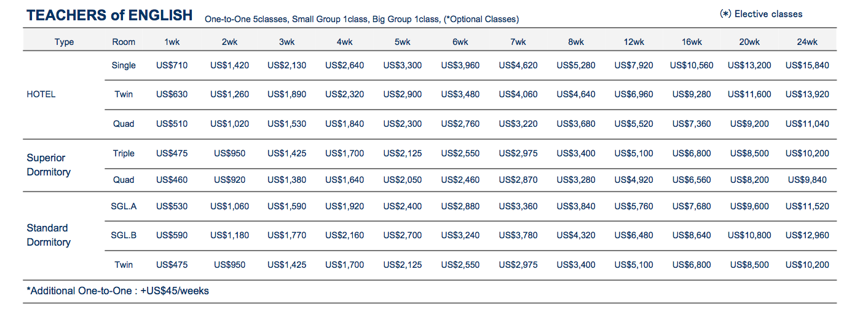This screenshot has height=314, width=868.
Task: Click the Elective classes asterisk legend
Action: point(761,14)
